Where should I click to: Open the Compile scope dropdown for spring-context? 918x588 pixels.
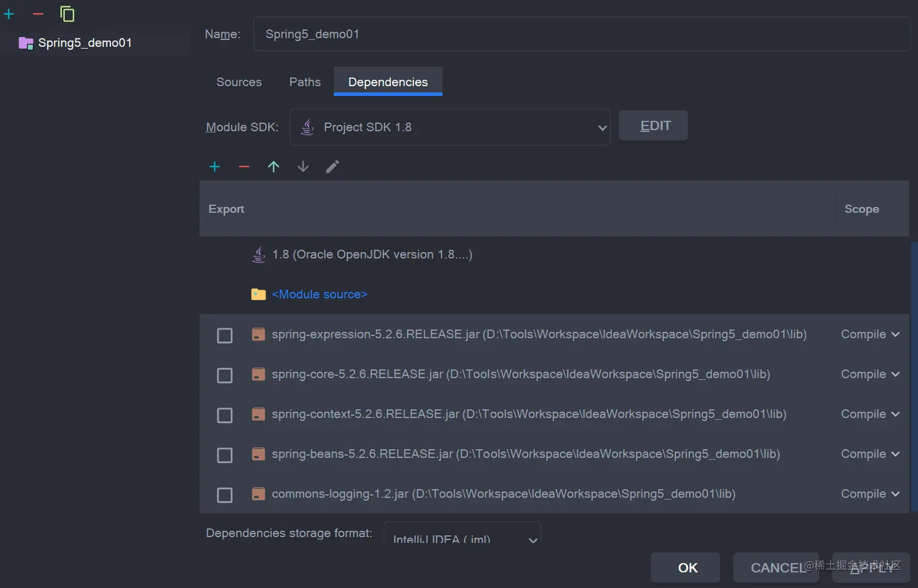click(870, 414)
